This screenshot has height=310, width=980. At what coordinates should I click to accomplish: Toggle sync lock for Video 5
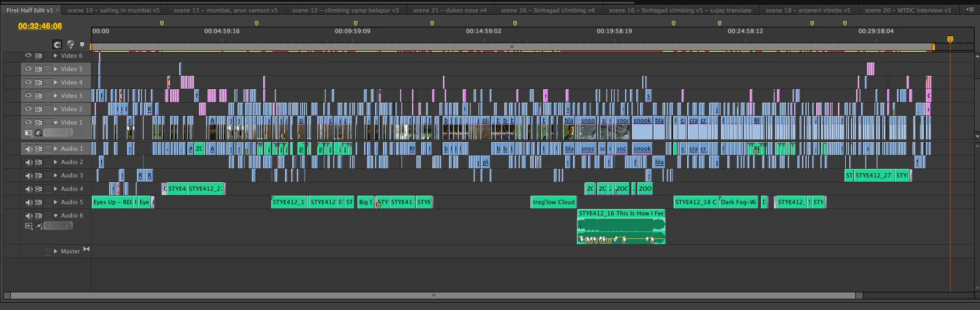click(x=39, y=69)
